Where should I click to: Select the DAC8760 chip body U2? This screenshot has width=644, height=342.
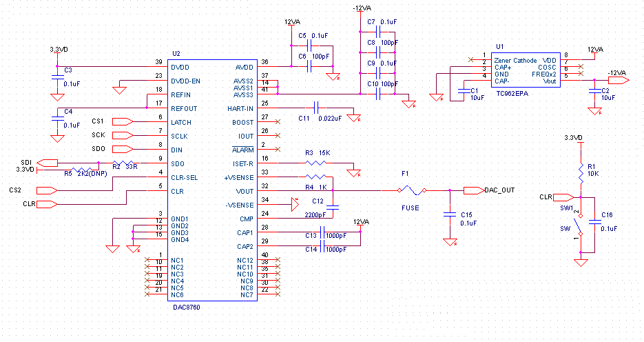[212, 180]
